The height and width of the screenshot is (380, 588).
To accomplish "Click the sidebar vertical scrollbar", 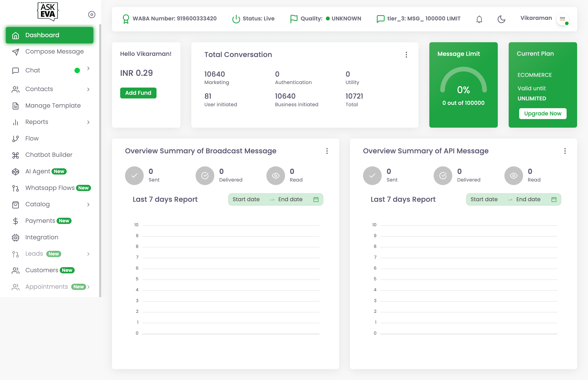I will tap(100, 160).
